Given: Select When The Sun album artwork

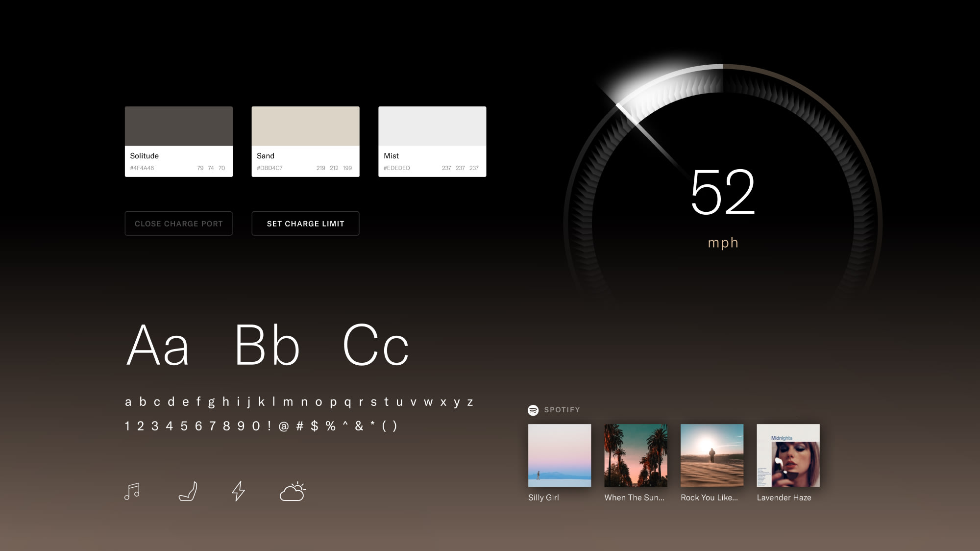Looking at the screenshot, I should point(635,455).
